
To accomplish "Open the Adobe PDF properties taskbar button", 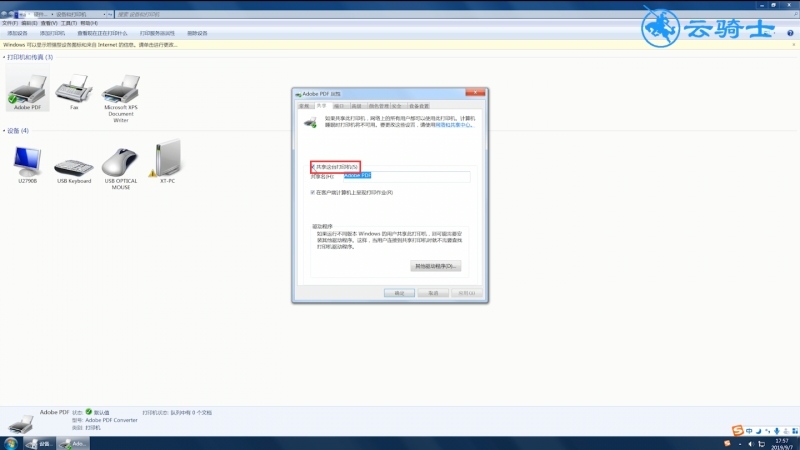I will click(x=72, y=443).
